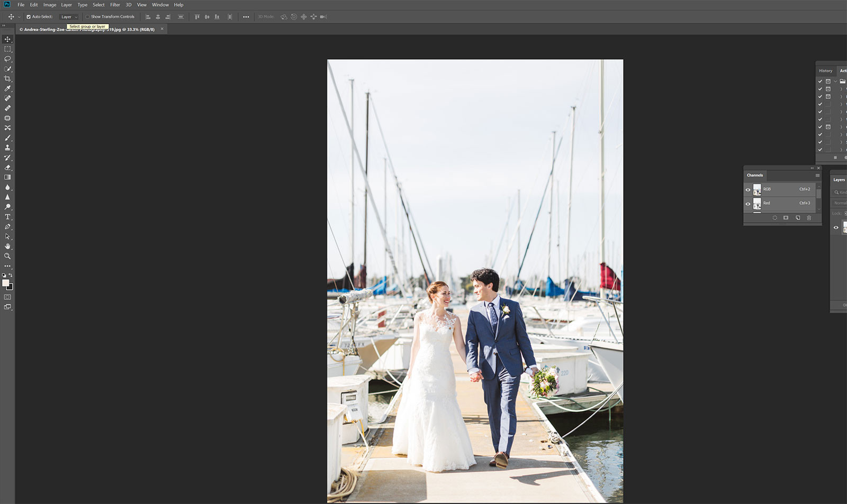Hide the Red channel visibility eye
This screenshot has width=847, height=504.
click(748, 204)
